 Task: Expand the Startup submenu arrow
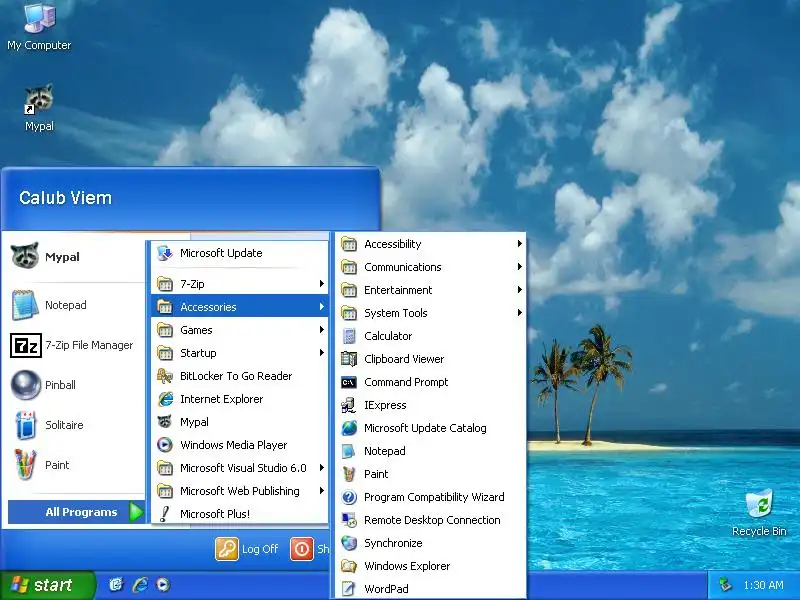pos(321,353)
